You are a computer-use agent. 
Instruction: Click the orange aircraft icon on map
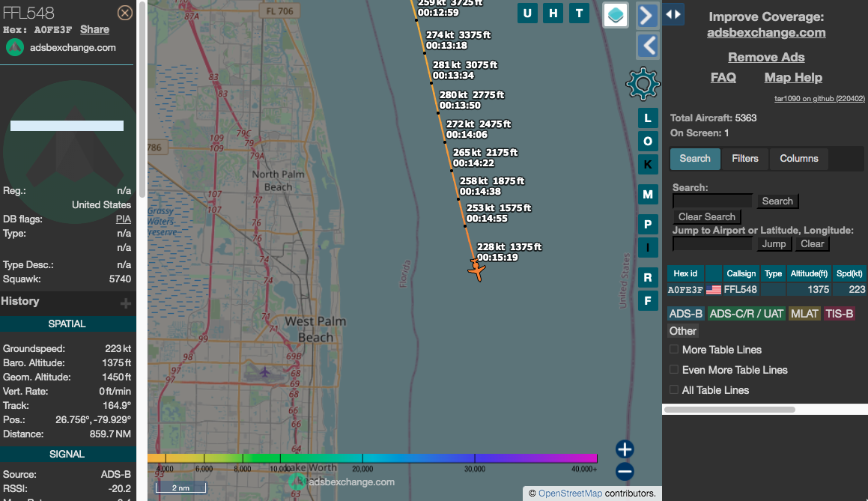tap(476, 270)
